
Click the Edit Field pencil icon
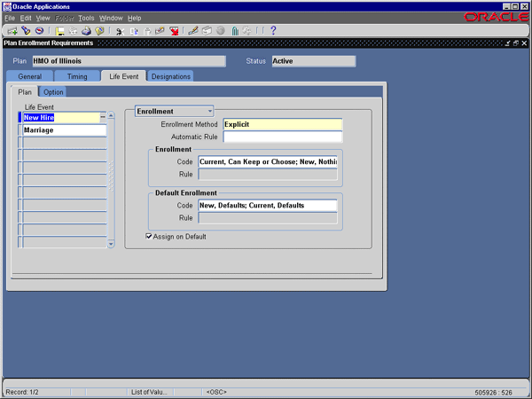193,31
